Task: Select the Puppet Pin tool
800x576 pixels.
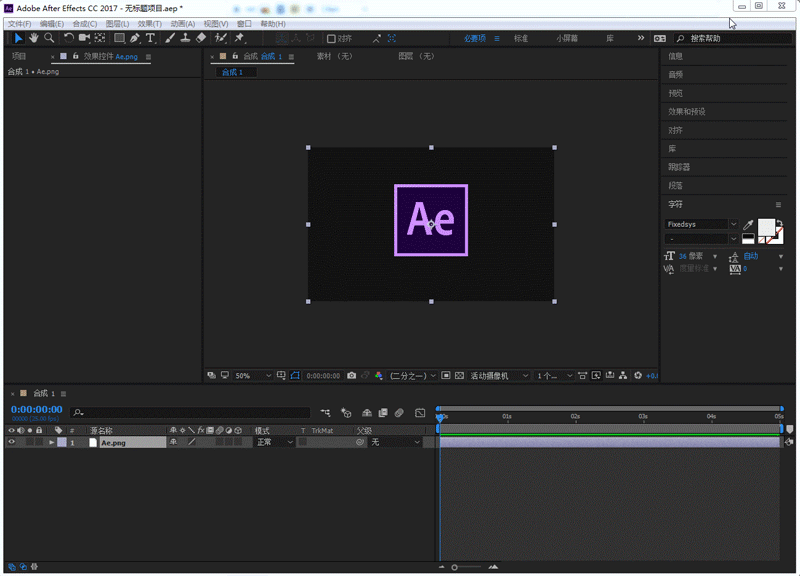Action: pyautogui.click(x=240, y=38)
